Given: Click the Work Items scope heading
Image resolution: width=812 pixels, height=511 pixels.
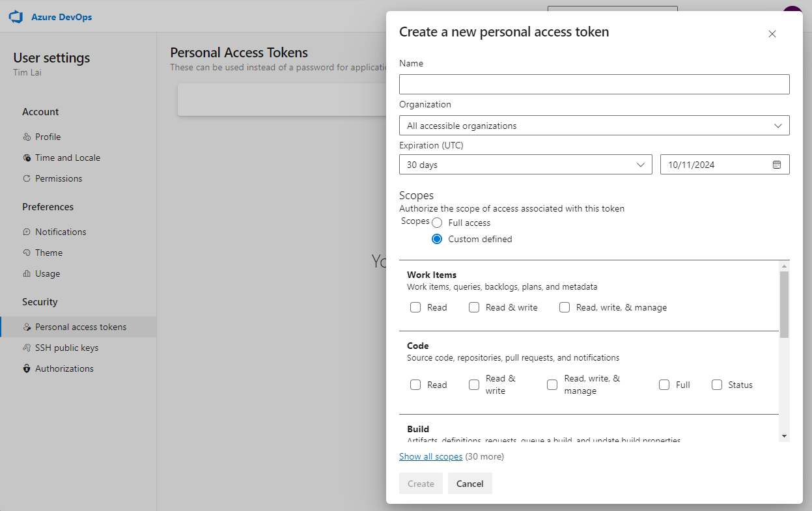Looking at the screenshot, I should pos(432,275).
